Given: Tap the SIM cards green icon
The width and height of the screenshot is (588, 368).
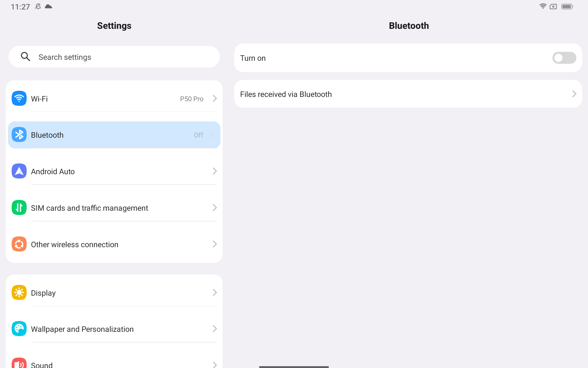Looking at the screenshot, I should coord(19,208).
